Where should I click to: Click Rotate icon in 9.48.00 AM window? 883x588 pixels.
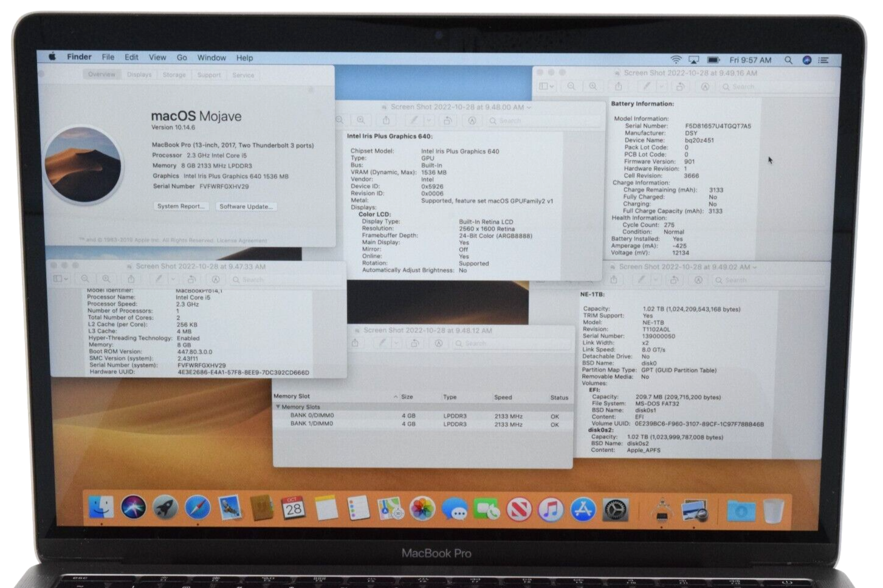447,120
